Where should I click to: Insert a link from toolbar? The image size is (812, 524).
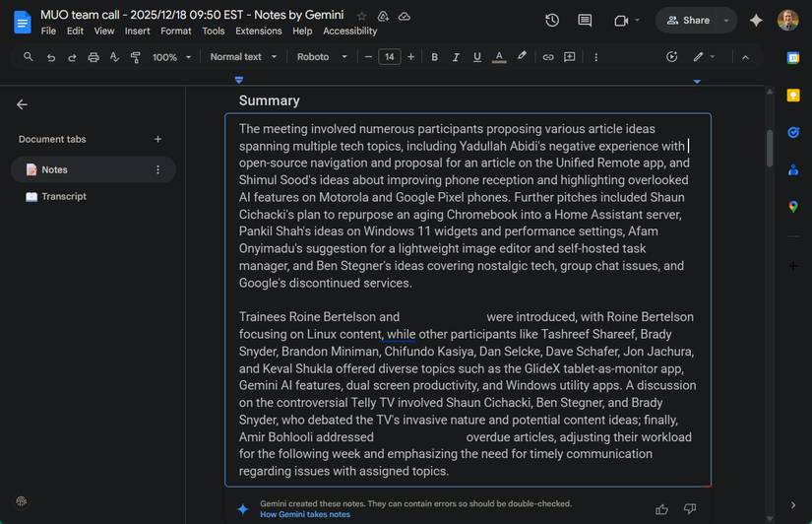548,57
